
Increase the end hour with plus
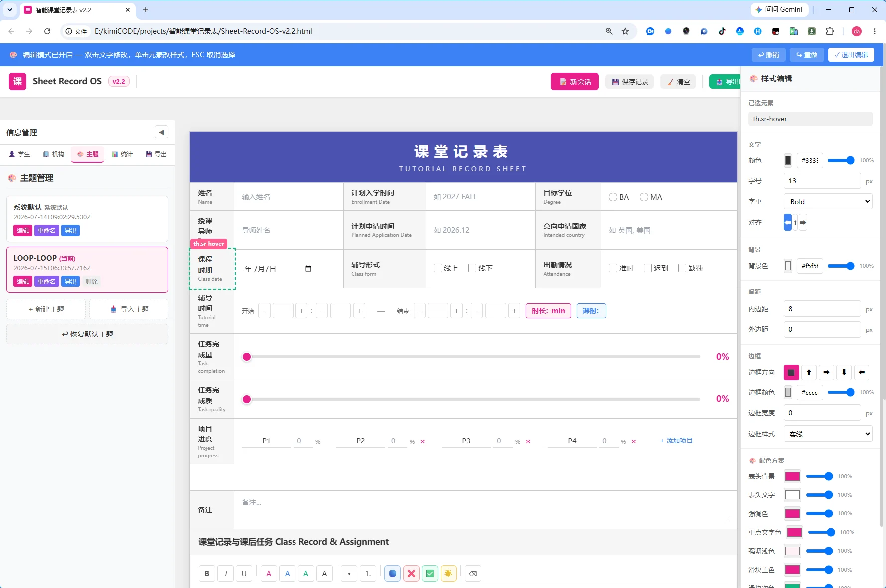point(456,311)
